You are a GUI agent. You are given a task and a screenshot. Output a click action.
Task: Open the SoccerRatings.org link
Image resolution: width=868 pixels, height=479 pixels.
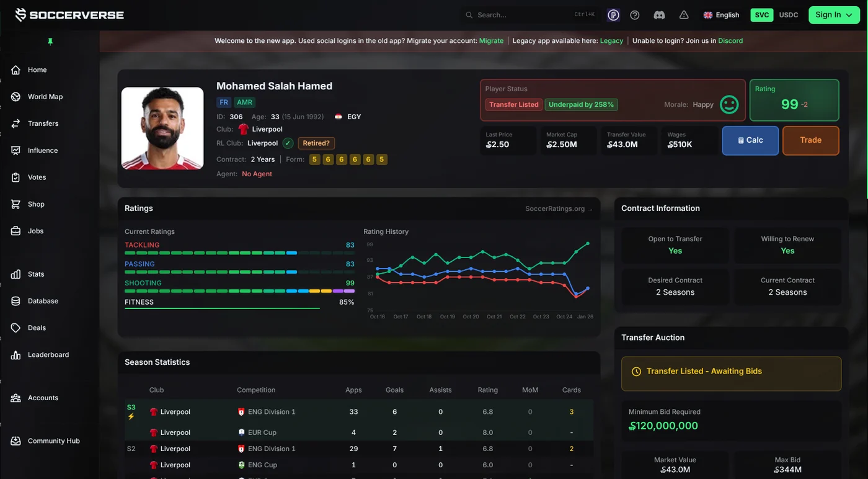point(559,208)
